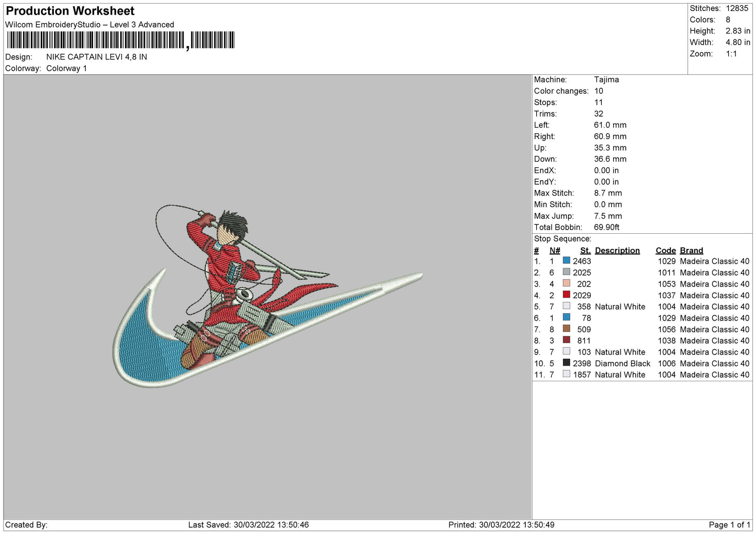Choose the Diamond Black swatch in row 10
The height and width of the screenshot is (534, 756).
click(566, 363)
